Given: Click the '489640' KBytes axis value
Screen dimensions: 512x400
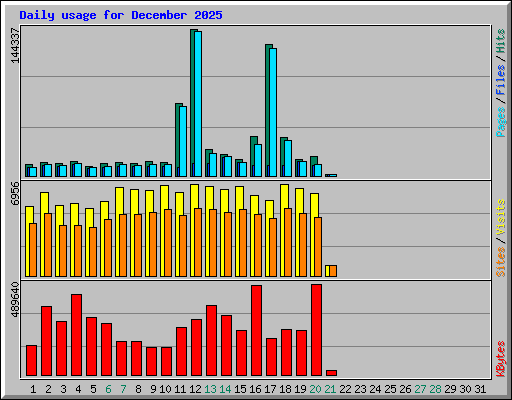Looking at the screenshot, I should pyautogui.click(x=15, y=299).
